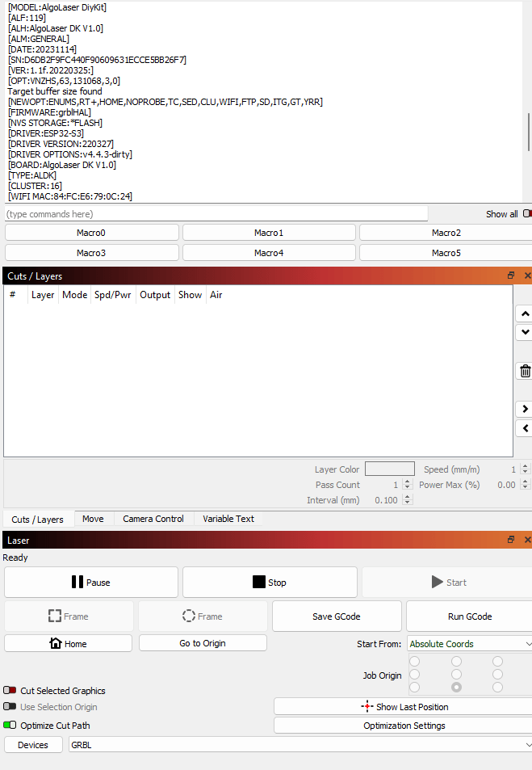Undock the Laser panel
This screenshot has height=770, width=532.
pyautogui.click(x=511, y=539)
